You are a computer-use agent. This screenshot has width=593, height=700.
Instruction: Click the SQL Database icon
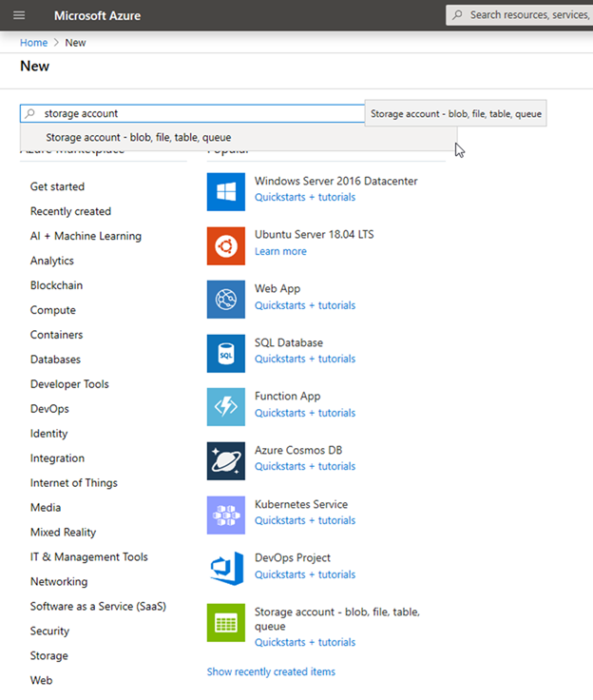tap(226, 354)
